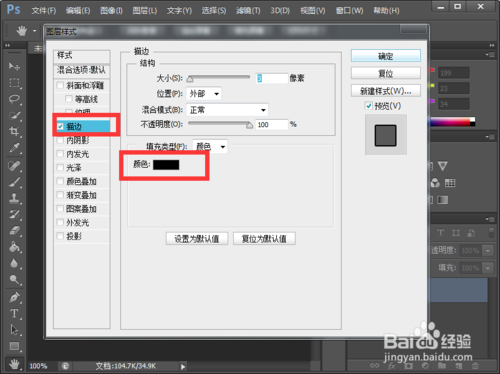Click the 不透明度 opacity slider handle
This screenshot has width=500, height=374.
[249, 125]
